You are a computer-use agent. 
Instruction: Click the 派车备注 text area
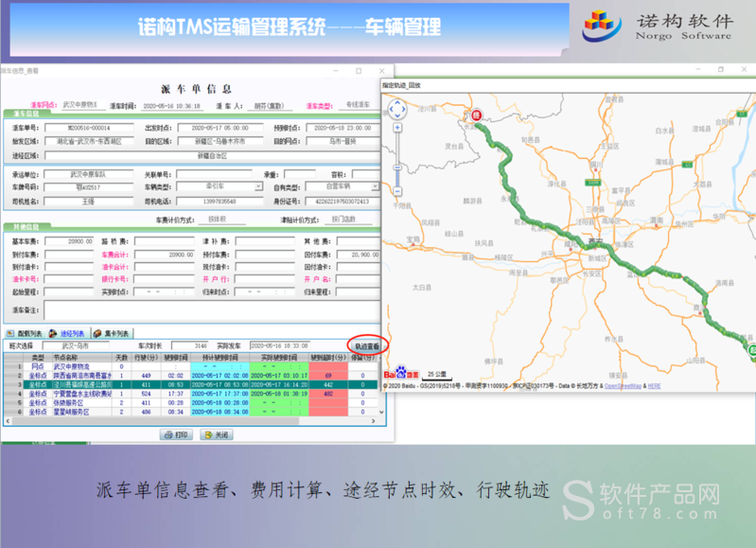[212, 310]
